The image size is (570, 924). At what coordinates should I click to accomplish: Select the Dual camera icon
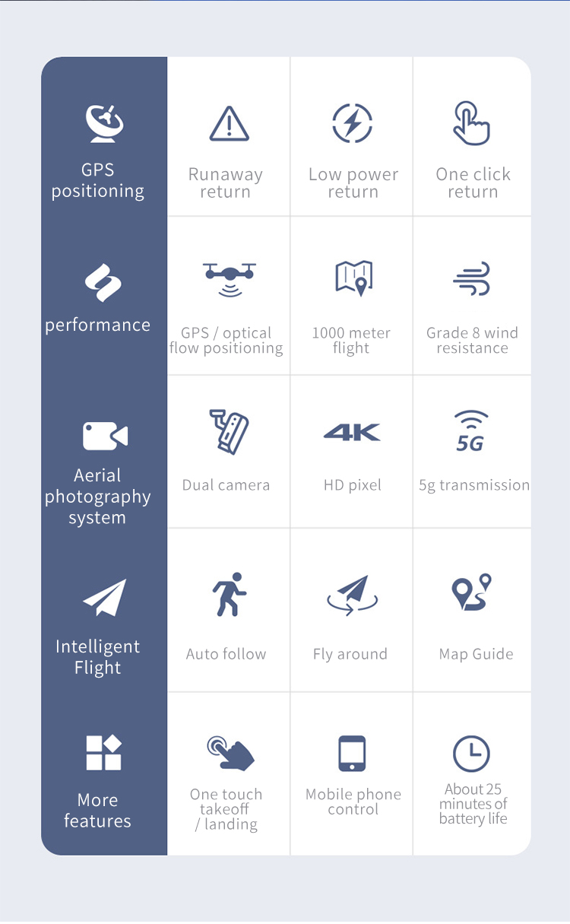[x=229, y=431]
